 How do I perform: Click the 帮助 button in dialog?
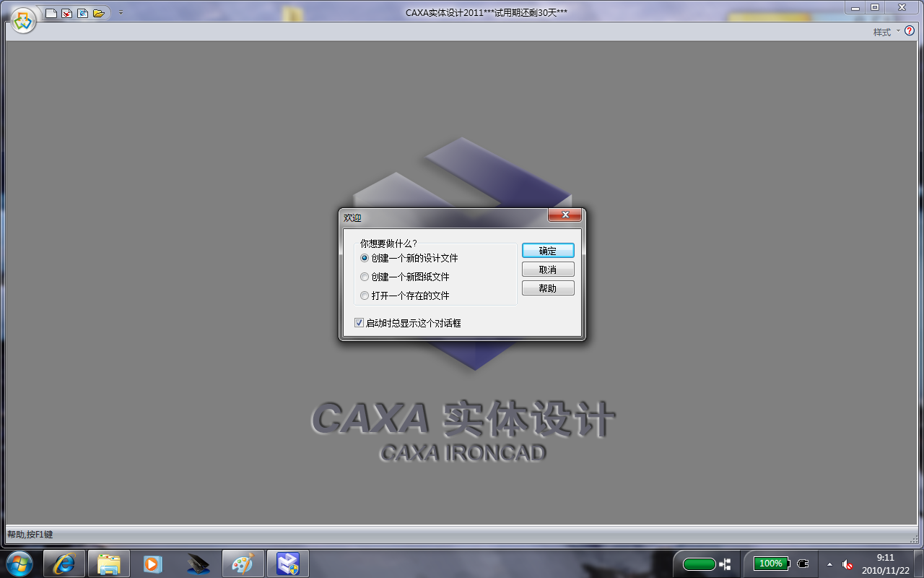[548, 288]
